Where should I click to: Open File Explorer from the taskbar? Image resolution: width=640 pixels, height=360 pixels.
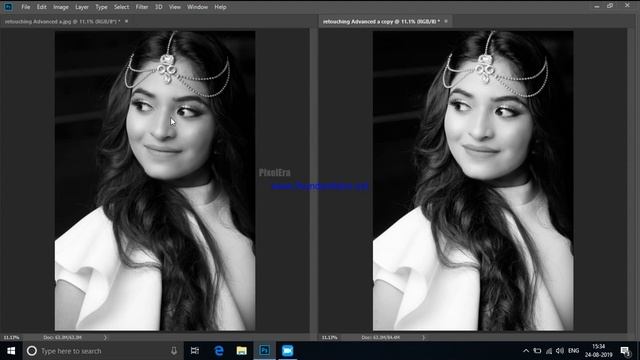[x=242, y=351]
